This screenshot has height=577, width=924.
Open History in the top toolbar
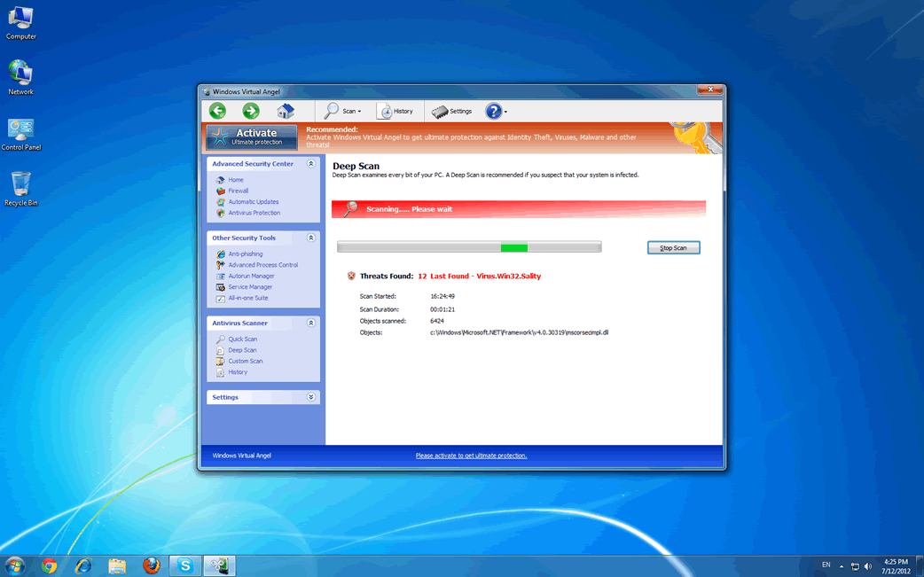(395, 112)
